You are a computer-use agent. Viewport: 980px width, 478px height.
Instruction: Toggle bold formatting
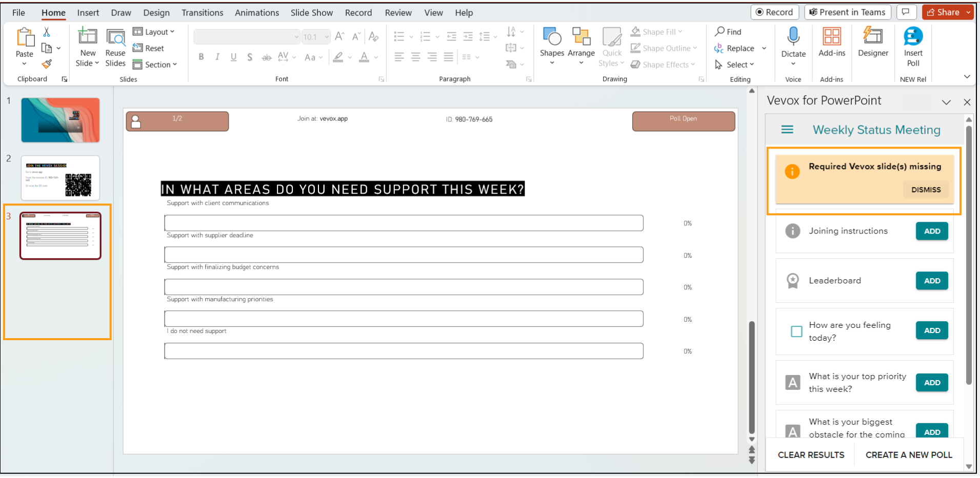(201, 57)
